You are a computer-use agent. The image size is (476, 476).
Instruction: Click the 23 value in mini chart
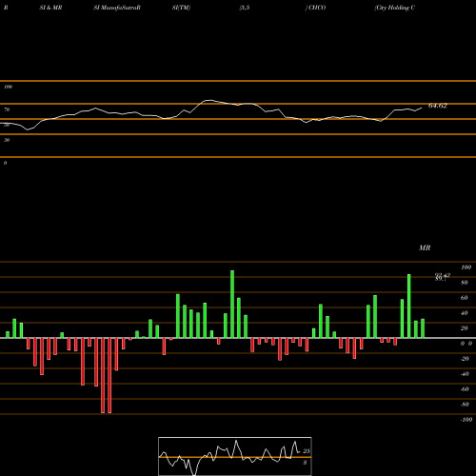click(x=307, y=451)
